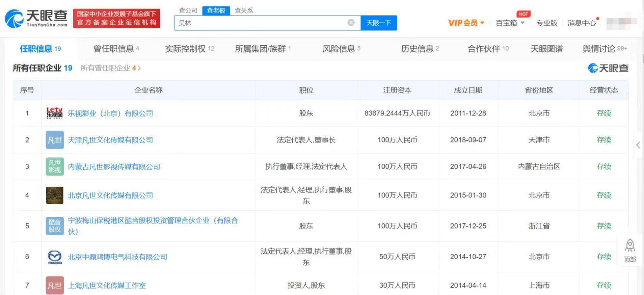
Task: Click the red 官方备案企业征信机构 banner
Action: [x=116, y=18]
